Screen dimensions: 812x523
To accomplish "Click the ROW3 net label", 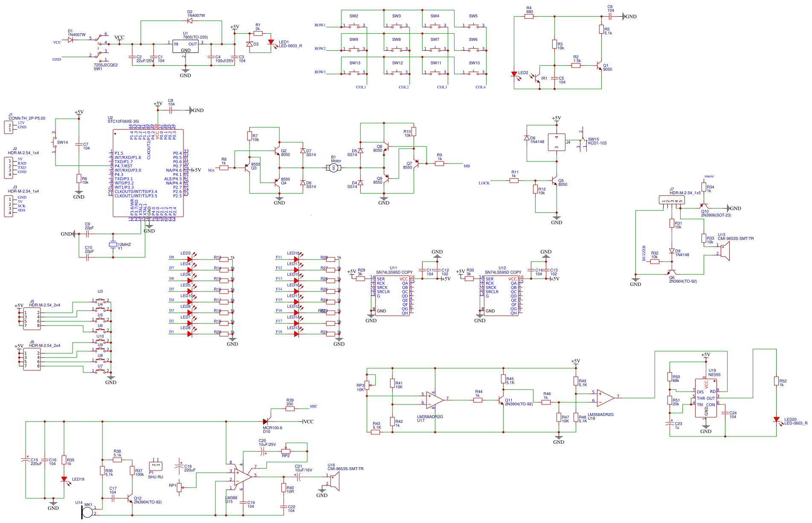I will click(320, 72).
